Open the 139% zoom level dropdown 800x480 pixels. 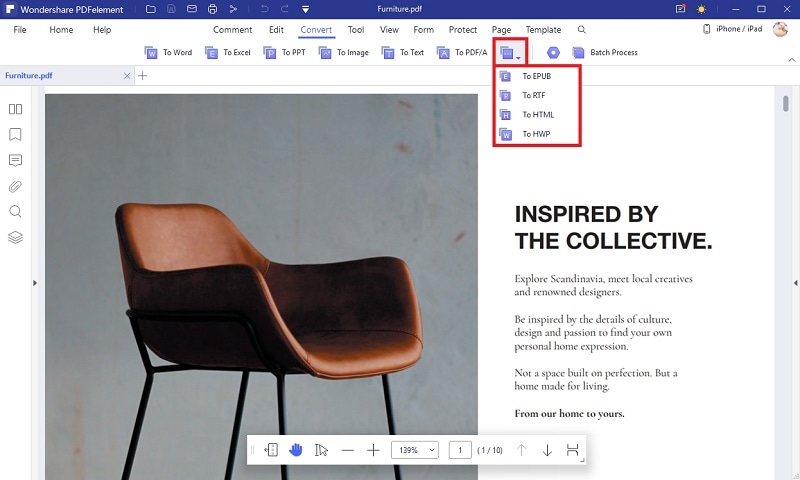pos(415,450)
